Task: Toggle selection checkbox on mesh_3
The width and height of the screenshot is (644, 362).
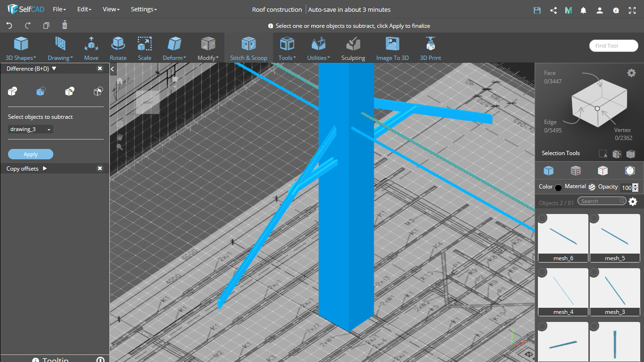Action: (594, 272)
